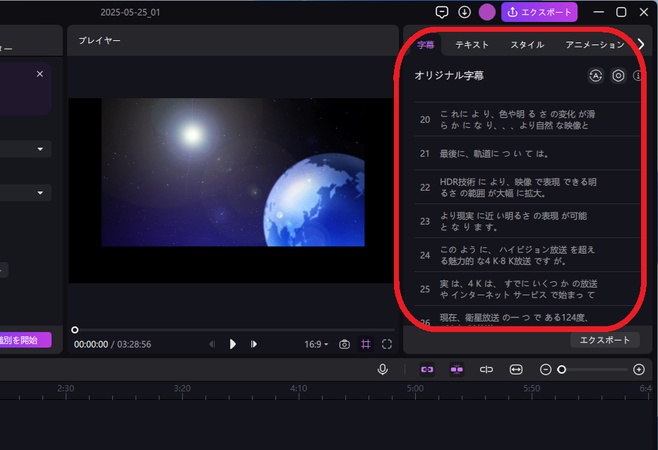Screen dimensions: 658x450
Task: Toggle the player grid overlay icon
Action: [366, 344]
